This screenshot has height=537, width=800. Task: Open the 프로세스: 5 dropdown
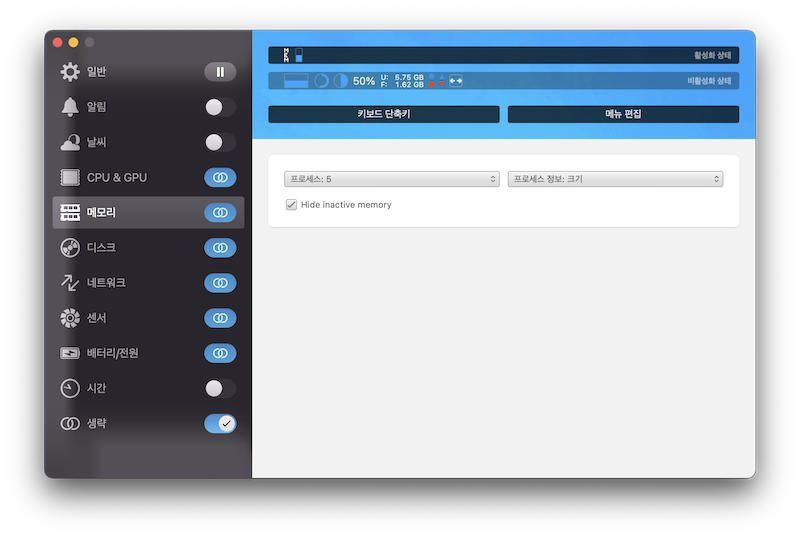391,179
